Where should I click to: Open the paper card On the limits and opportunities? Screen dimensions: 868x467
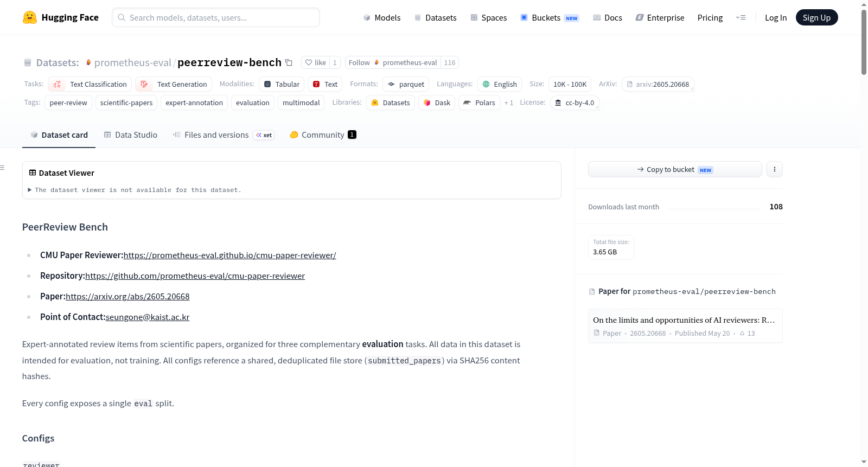point(685,325)
